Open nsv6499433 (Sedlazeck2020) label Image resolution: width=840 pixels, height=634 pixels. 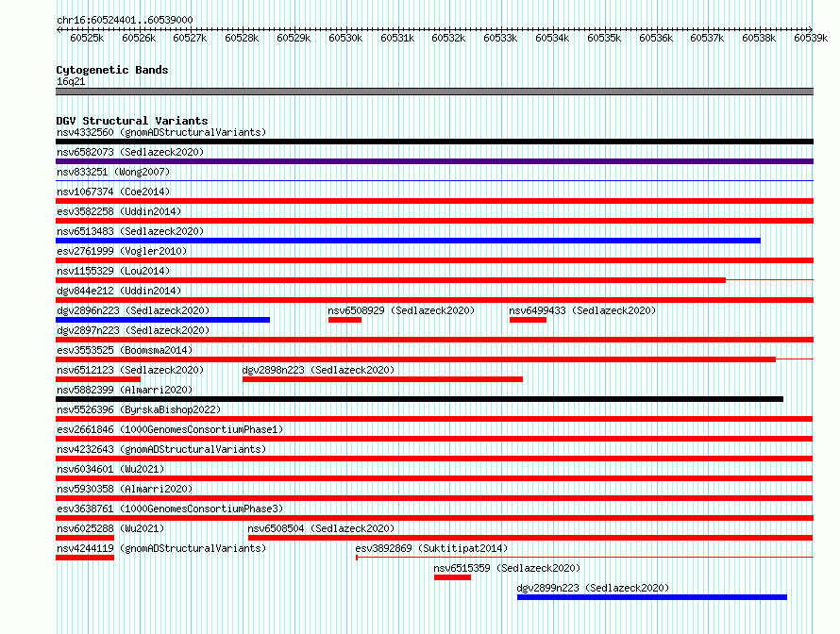coord(582,310)
